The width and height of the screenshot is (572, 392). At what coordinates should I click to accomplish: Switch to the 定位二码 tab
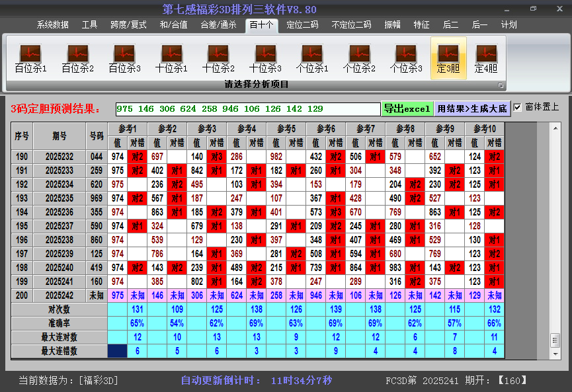click(302, 25)
